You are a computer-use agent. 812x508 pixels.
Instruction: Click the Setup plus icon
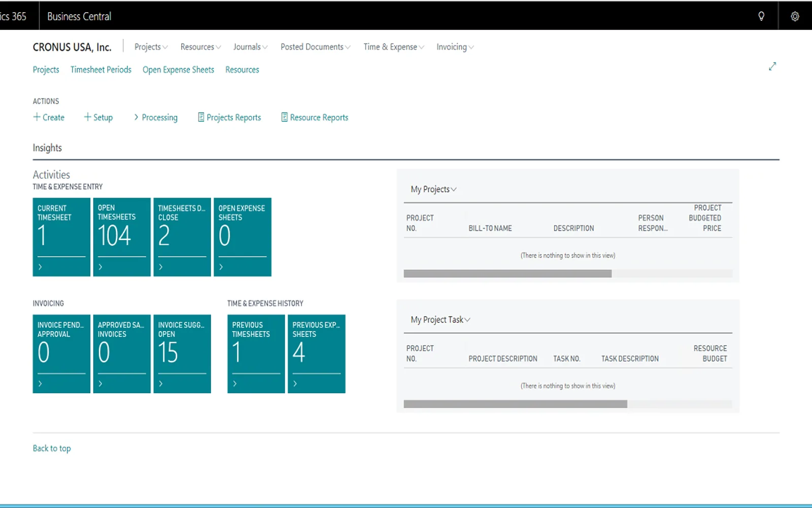tap(87, 117)
